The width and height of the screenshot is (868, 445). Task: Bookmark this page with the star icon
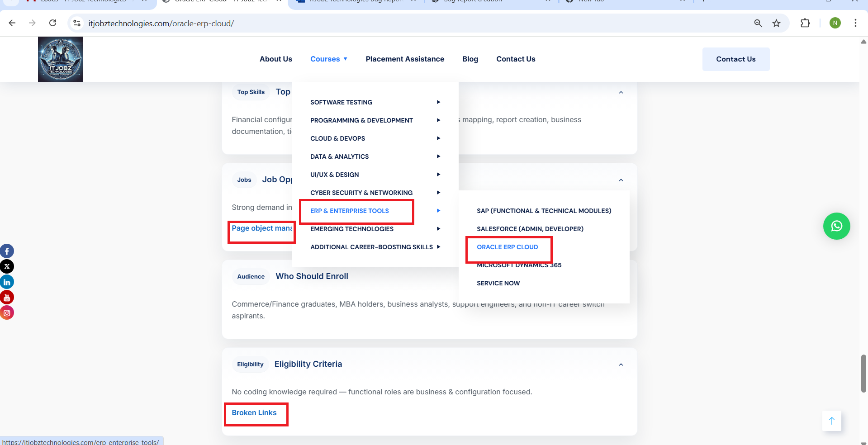[x=776, y=23]
